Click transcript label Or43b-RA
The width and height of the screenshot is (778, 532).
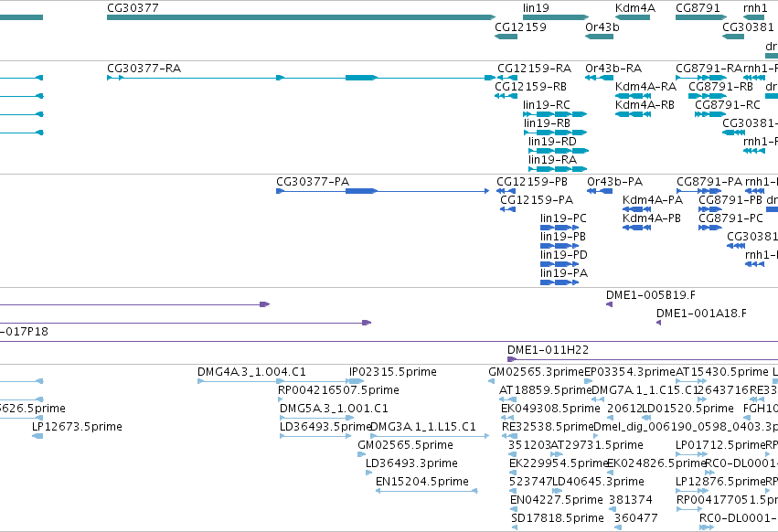(x=613, y=68)
